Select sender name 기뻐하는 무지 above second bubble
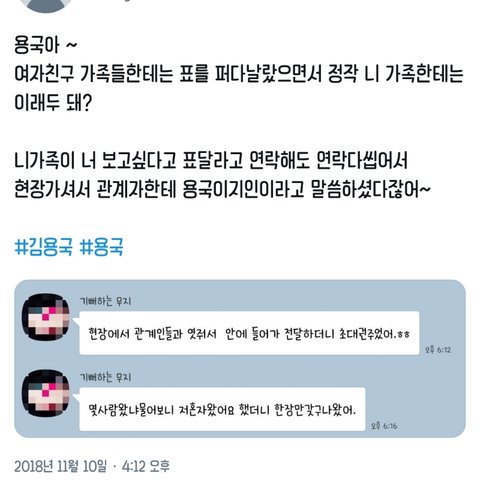The image size is (480, 480). (105, 377)
